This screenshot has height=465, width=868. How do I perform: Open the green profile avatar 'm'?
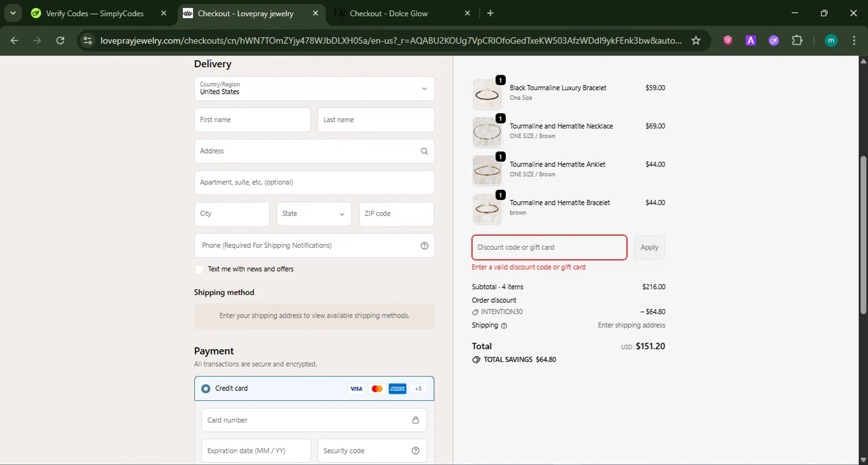point(831,40)
